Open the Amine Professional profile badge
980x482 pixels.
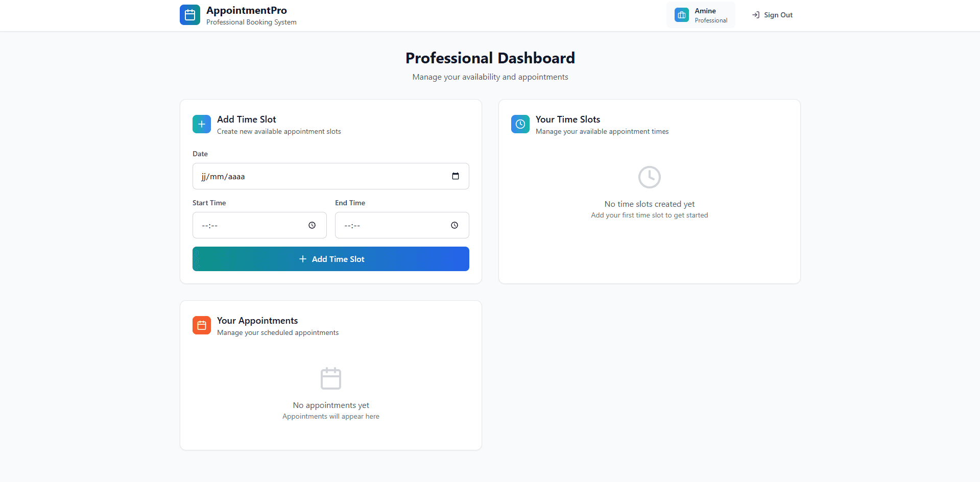click(701, 15)
